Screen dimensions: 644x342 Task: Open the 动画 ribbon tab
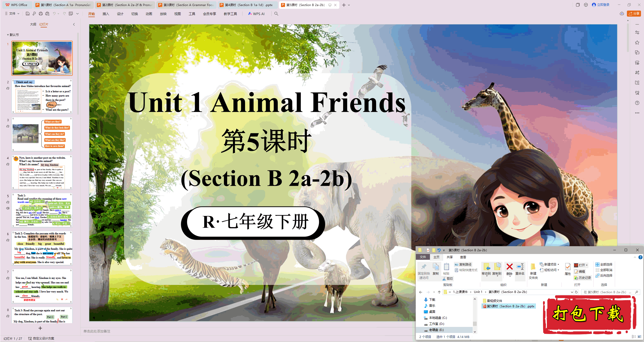coord(149,14)
